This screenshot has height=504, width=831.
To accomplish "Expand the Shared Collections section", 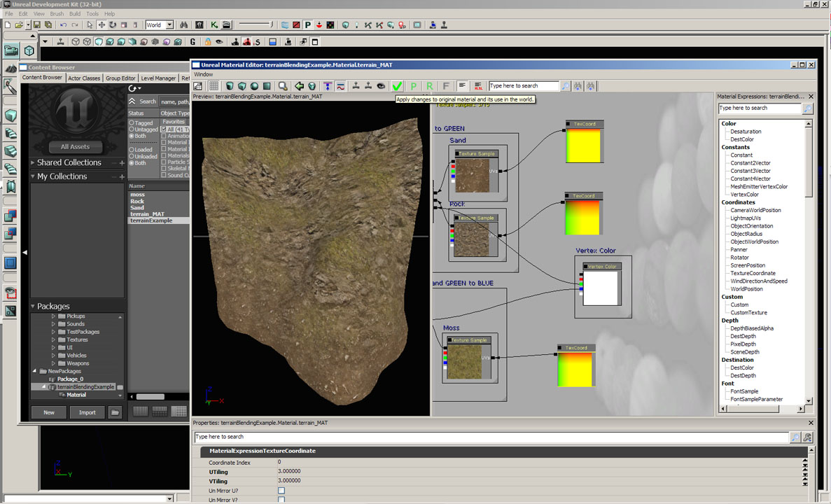I will [32, 162].
